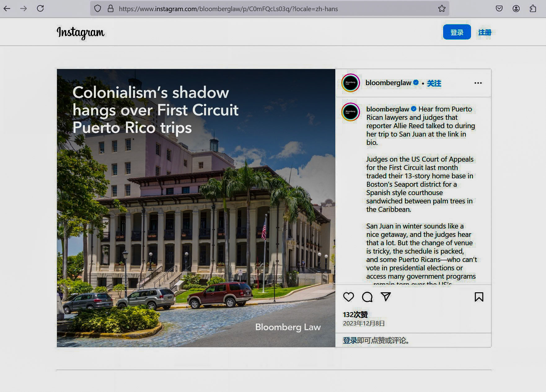Open the Pocket save icon
Screen dimensions: 546x392
coord(499,9)
